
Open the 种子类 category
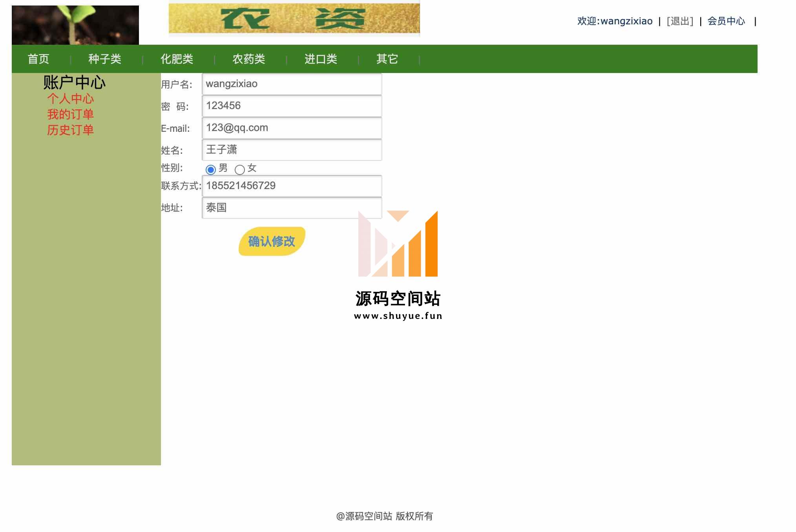point(105,59)
